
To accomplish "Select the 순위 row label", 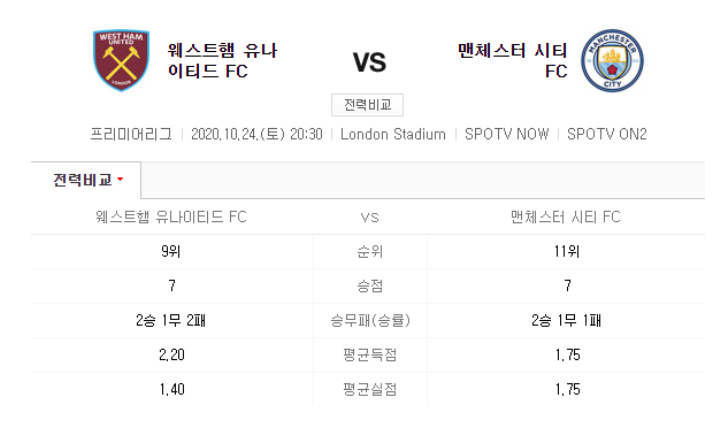I will [x=370, y=251].
